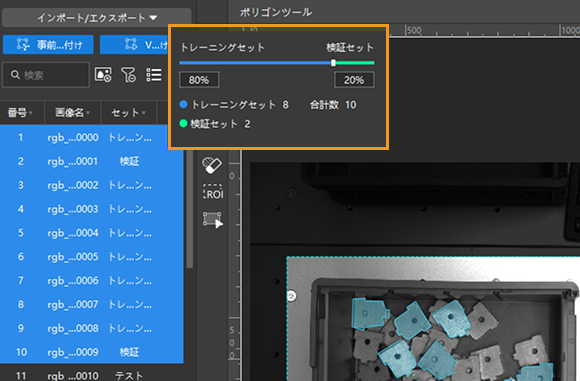The width and height of the screenshot is (580, 381).
Task: Select the rectangle selection tool with arrow
Action: [213, 220]
